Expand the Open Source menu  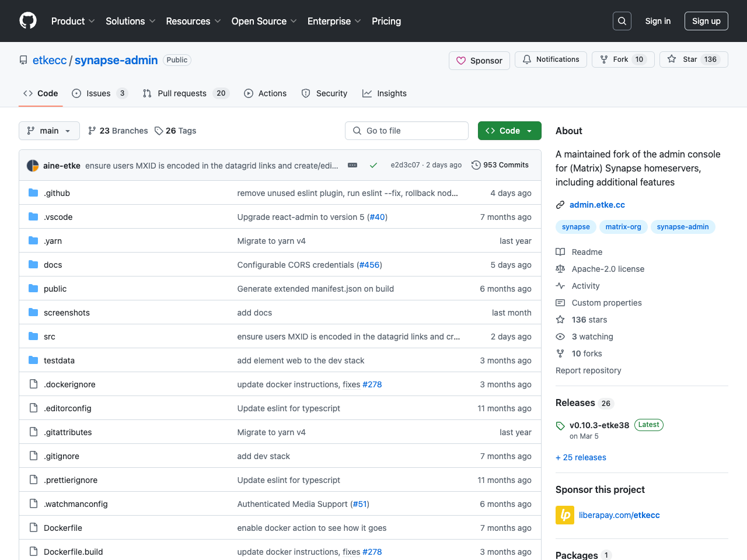point(264,21)
